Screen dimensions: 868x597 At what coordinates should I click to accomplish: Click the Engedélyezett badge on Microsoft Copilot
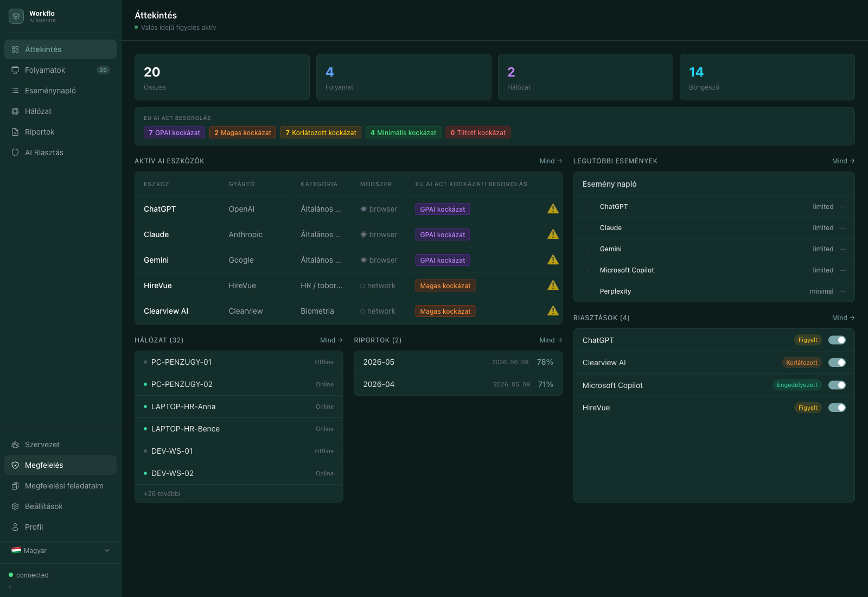coord(797,385)
